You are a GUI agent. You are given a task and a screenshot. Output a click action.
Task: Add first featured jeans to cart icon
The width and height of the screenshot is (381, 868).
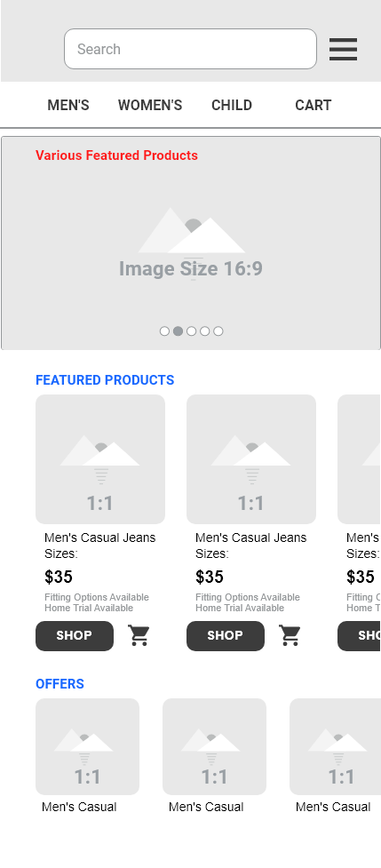pyautogui.click(x=139, y=635)
